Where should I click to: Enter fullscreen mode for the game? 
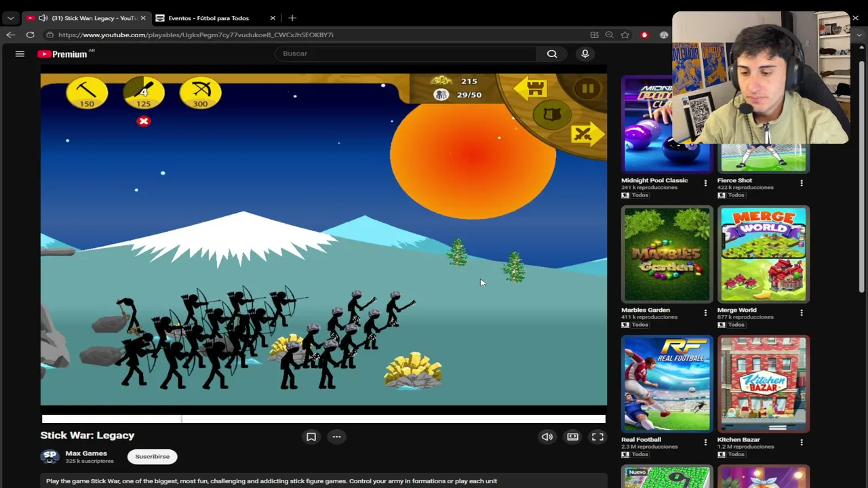597,437
